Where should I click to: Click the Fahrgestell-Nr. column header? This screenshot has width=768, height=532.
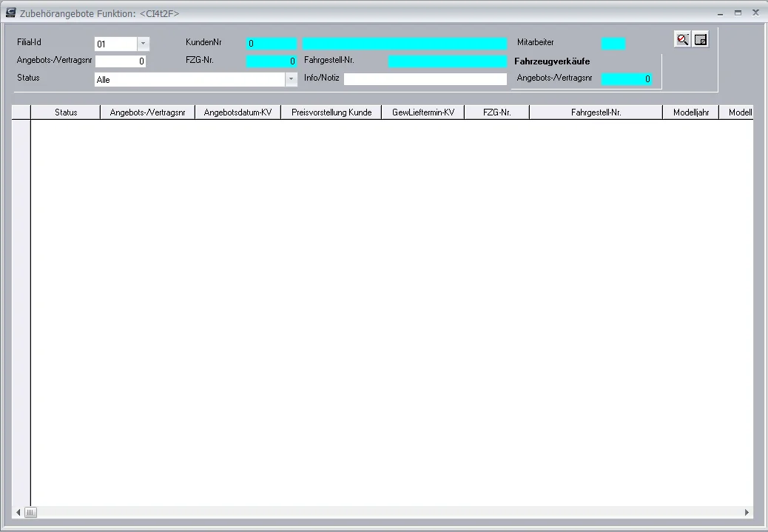tap(596, 112)
